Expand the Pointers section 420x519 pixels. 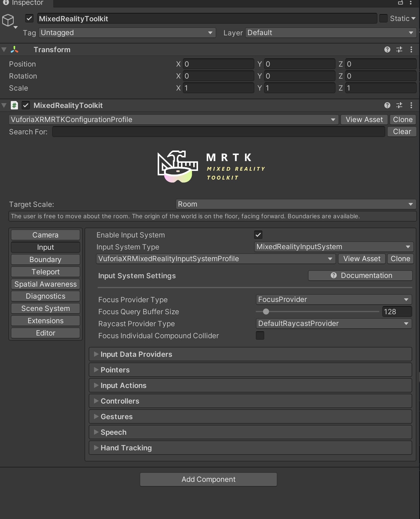pos(250,370)
